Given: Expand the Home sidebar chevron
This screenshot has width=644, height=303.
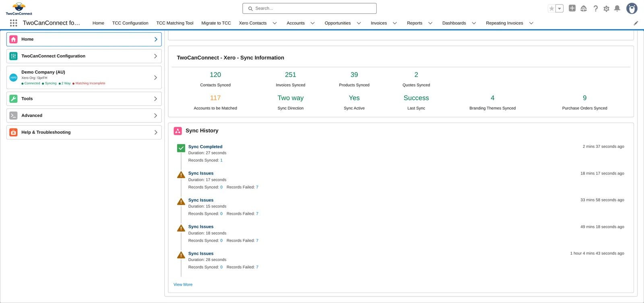Looking at the screenshot, I should (156, 39).
